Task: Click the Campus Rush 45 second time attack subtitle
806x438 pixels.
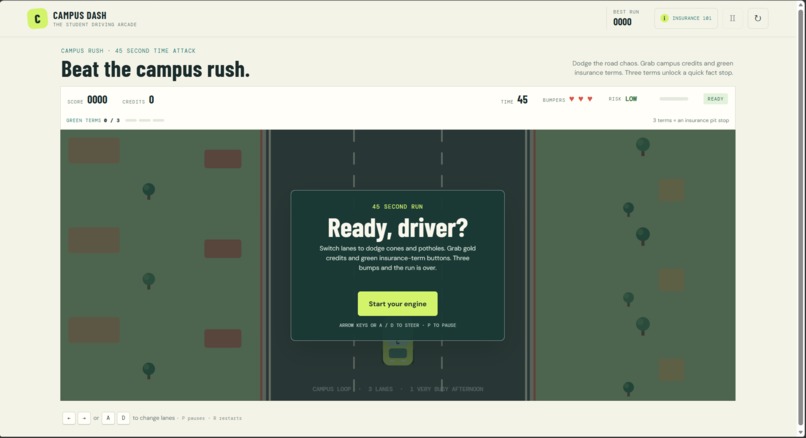Action: tap(128, 50)
